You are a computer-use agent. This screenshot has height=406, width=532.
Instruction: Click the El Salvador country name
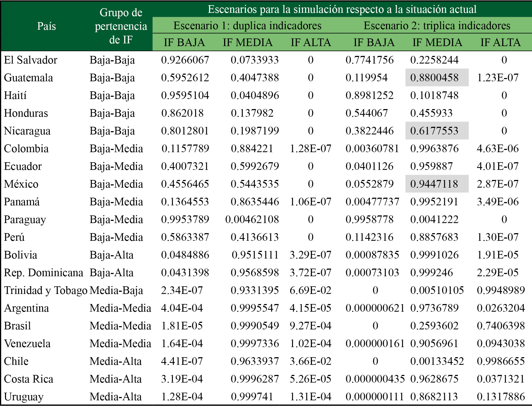pos(31,60)
